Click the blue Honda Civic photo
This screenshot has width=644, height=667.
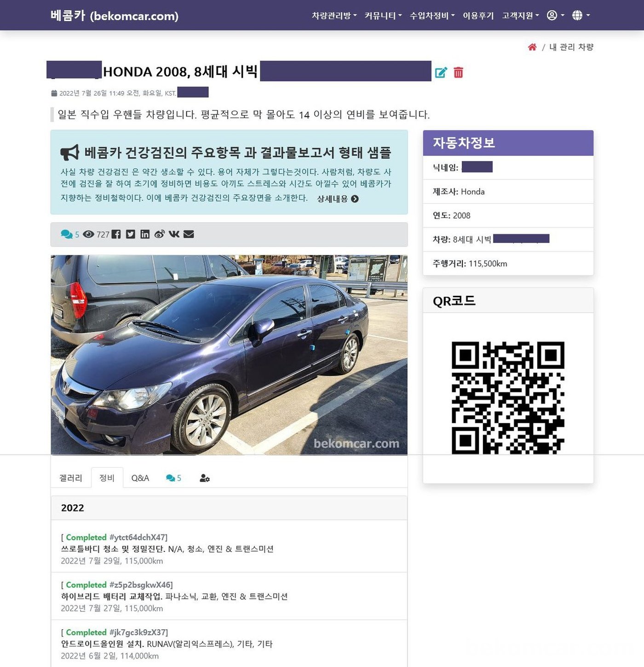coord(229,355)
